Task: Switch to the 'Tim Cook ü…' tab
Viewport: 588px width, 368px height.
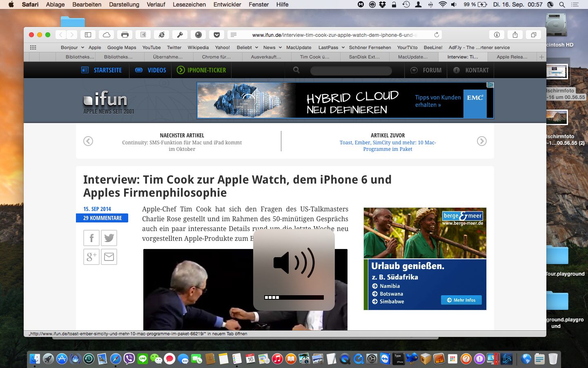Action: click(316, 57)
